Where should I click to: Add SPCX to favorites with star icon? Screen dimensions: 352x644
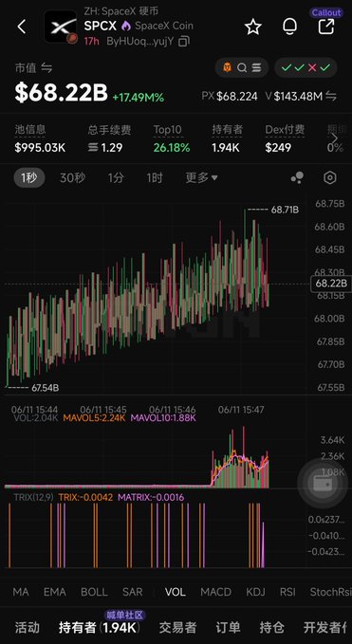[x=253, y=28]
